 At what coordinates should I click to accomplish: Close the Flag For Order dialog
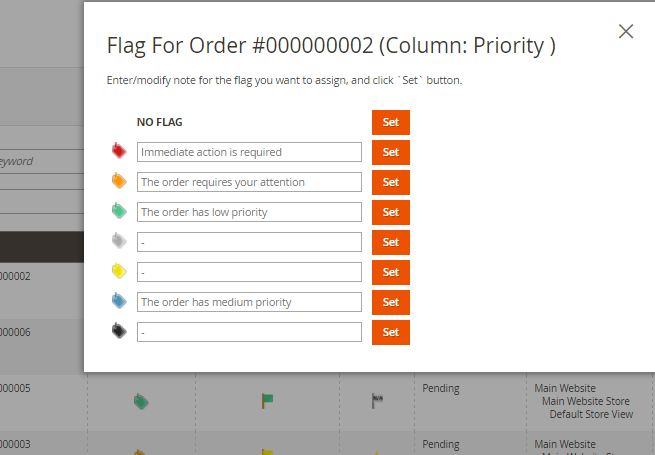626,31
